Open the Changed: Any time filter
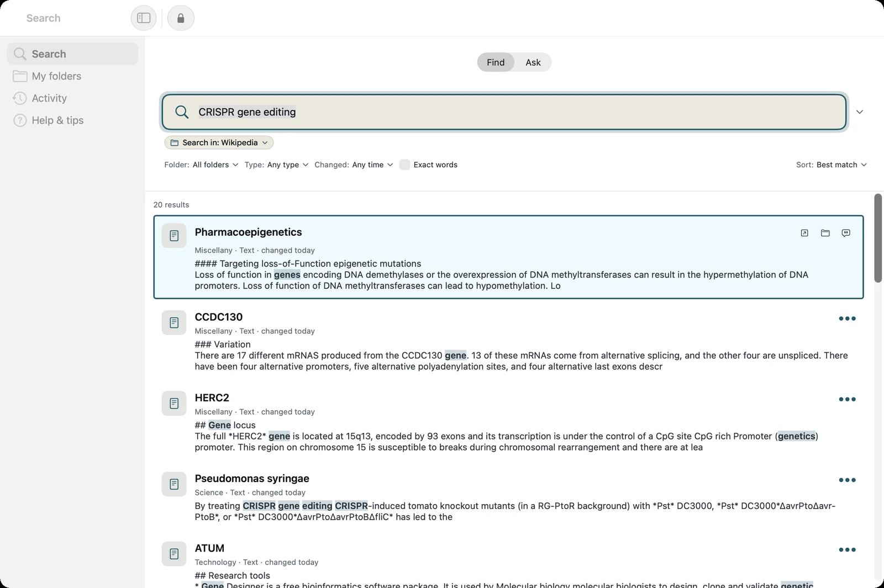The width and height of the screenshot is (884, 588). click(x=354, y=165)
